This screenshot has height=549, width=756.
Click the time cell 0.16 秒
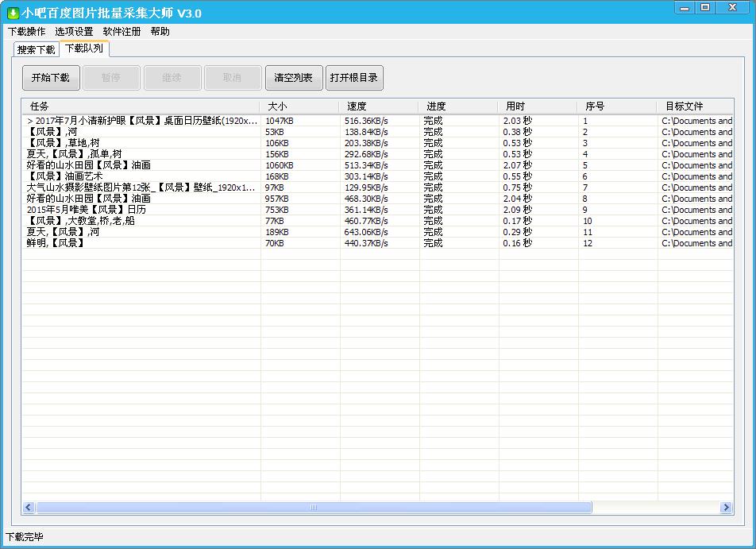point(517,242)
